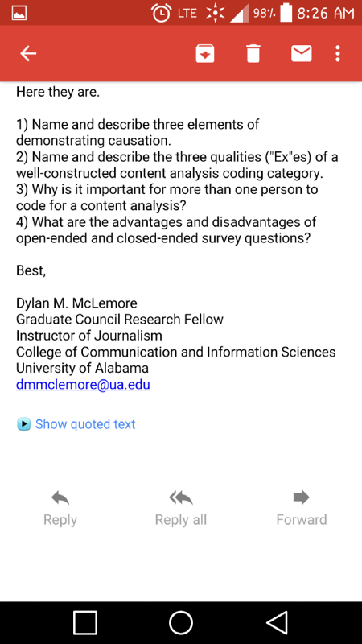Open recent apps square button
The image size is (362, 644).
(85, 622)
